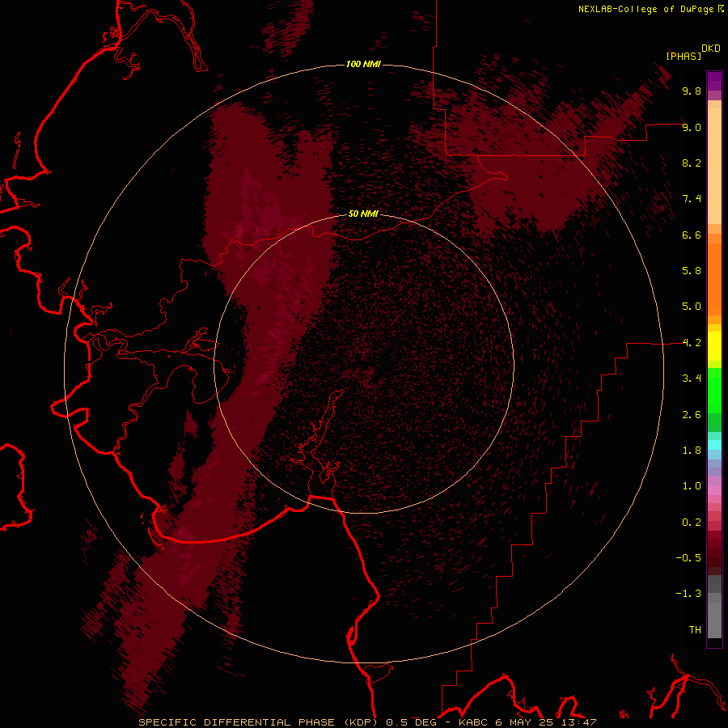Pick the orange band on the color scale
This screenshot has width=728, height=728.
714,279
